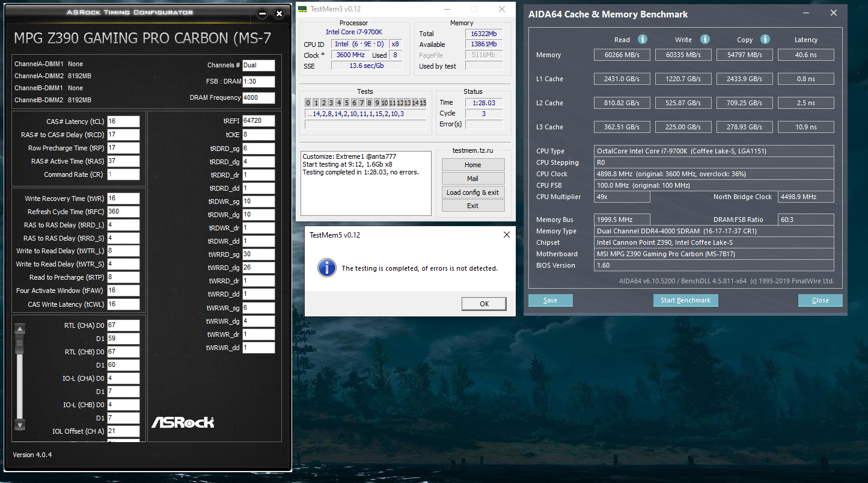The height and width of the screenshot is (483, 868).
Task: Click the tRRD_L value field
Action: tap(123, 225)
